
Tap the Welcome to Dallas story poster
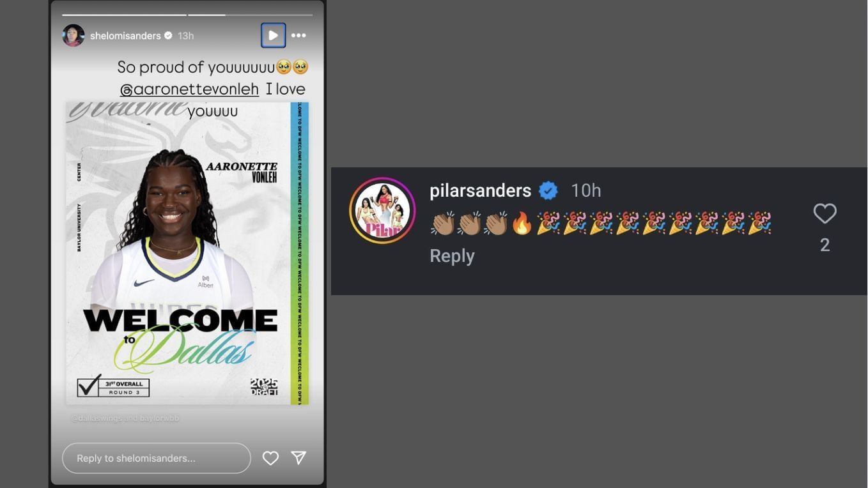tap(187, 253)
